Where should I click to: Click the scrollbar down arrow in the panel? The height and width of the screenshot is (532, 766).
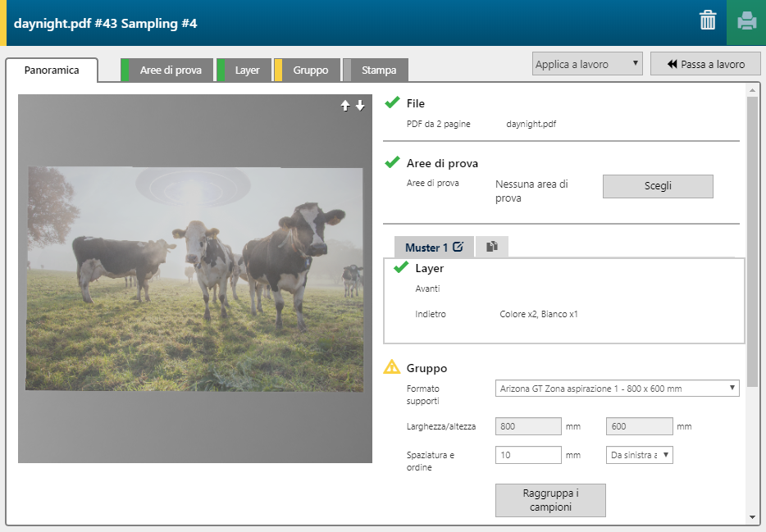(x=753, y=517)
